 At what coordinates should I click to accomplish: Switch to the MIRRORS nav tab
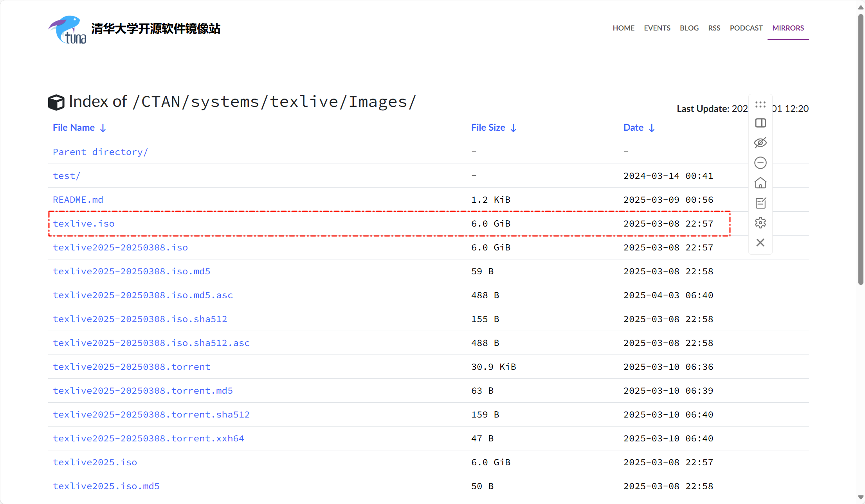[788, 28]
